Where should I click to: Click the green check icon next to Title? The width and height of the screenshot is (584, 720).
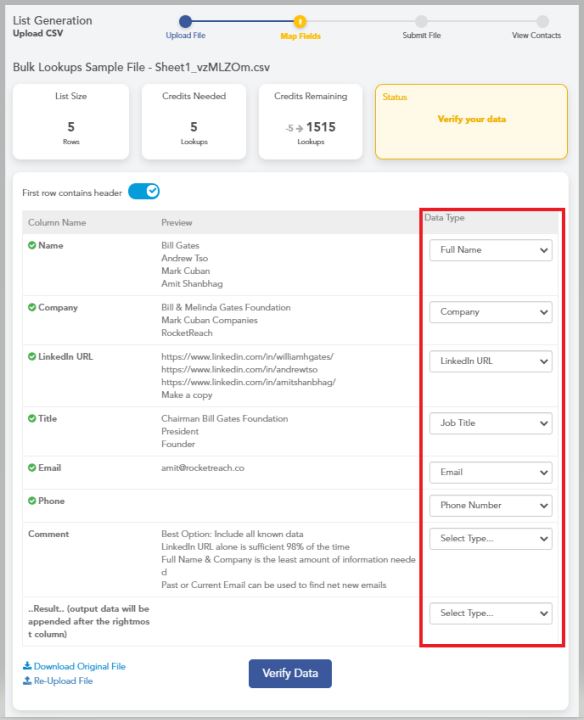point(32,418)
